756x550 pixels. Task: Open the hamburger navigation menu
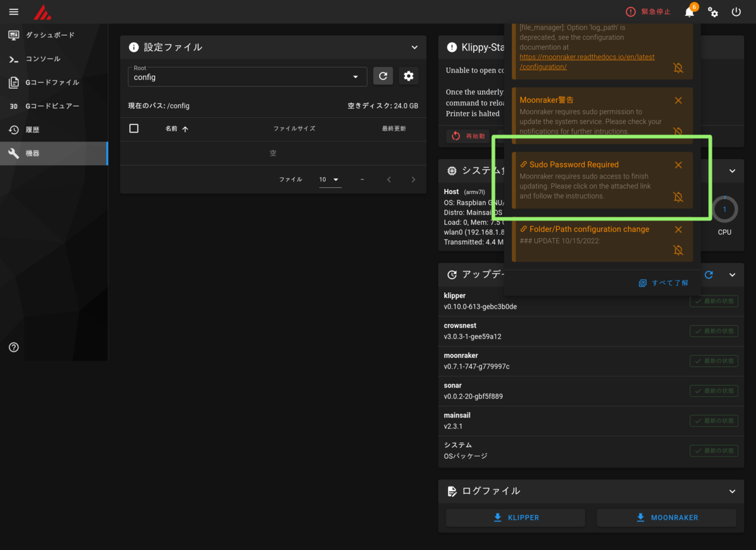(14, 12)
